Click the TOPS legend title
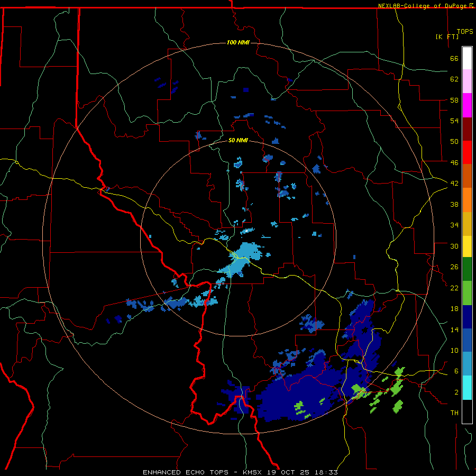Image resolution: width=476 pixels, height=476 pixels. [x=465, y=32]
